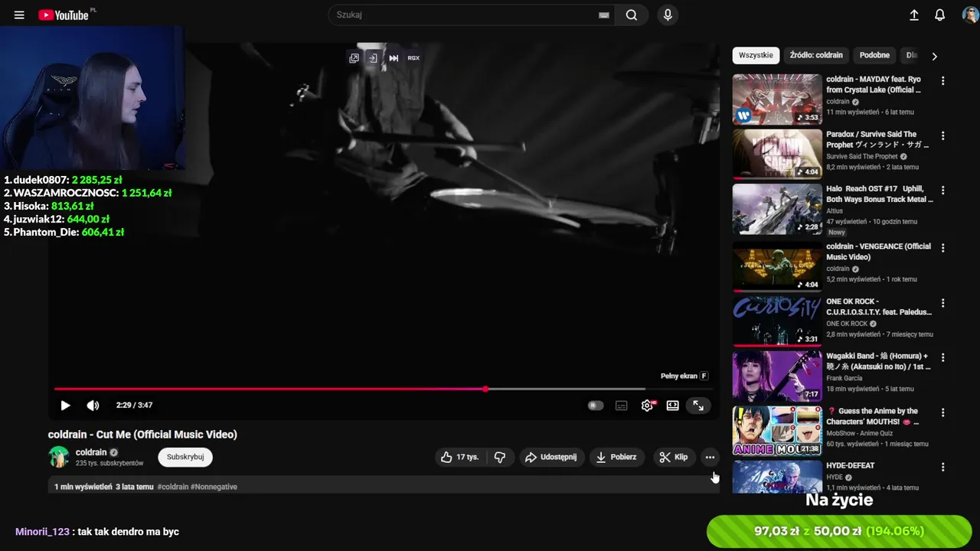Click the #Nonnegative hashtag
The image size is (980, 551).
click(214, 487)
